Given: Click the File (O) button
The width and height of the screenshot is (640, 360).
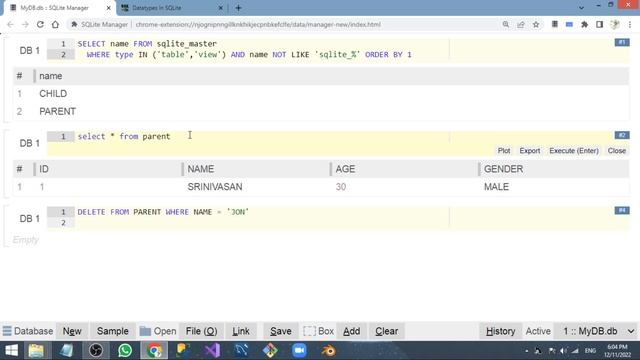Looking at the screenshot, I should (x=202, y=331).
